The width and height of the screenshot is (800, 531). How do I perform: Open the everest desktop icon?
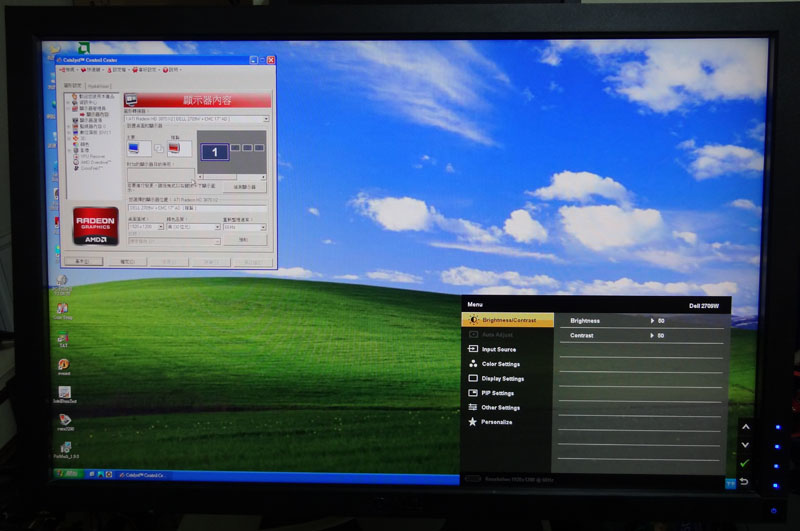pyautogui.click(x=64, y=367)
